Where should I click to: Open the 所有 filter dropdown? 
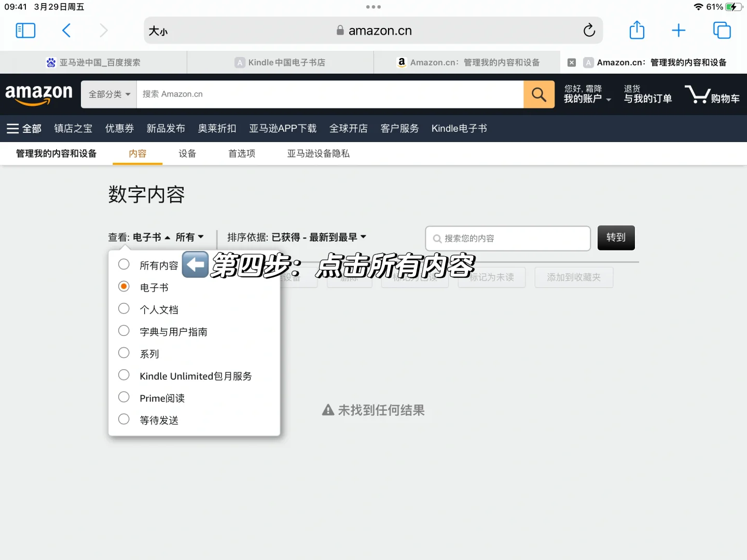[190, 237]
